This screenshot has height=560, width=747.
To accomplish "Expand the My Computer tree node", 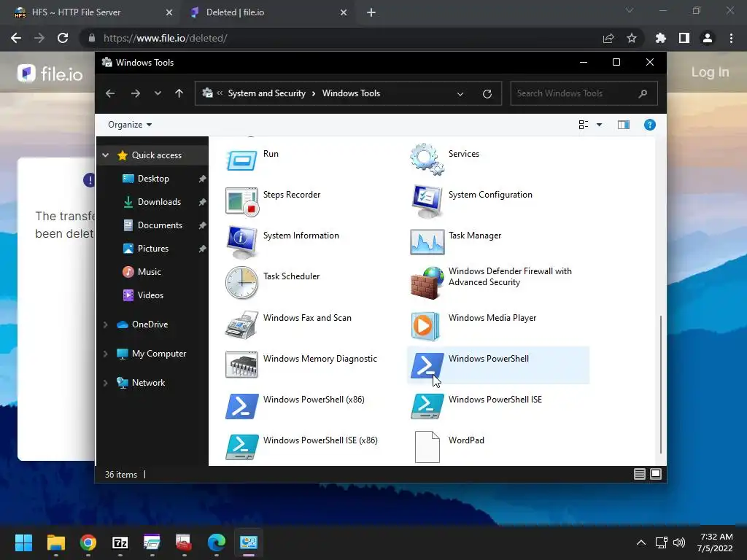I will click(106, 354).
